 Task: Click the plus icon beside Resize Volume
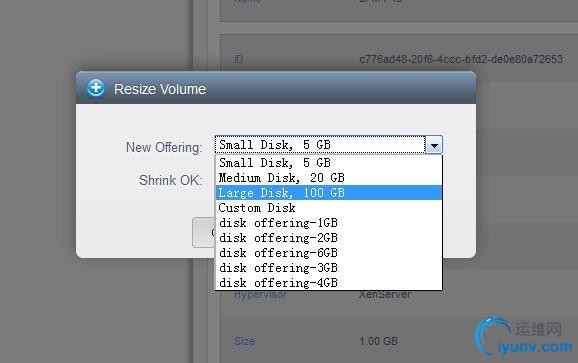point(96,88)
